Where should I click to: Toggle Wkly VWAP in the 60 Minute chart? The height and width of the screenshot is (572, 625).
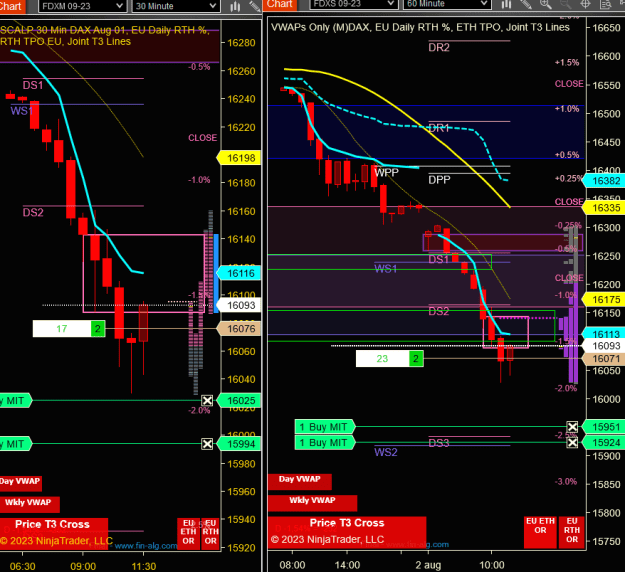[x=312, y=503]
